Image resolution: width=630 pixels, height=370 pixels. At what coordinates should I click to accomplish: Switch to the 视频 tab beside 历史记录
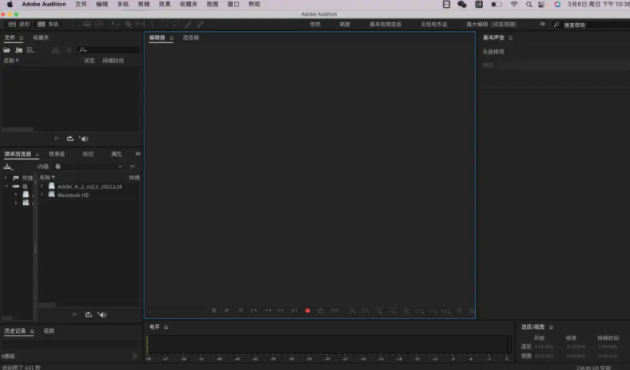(49, 331)
